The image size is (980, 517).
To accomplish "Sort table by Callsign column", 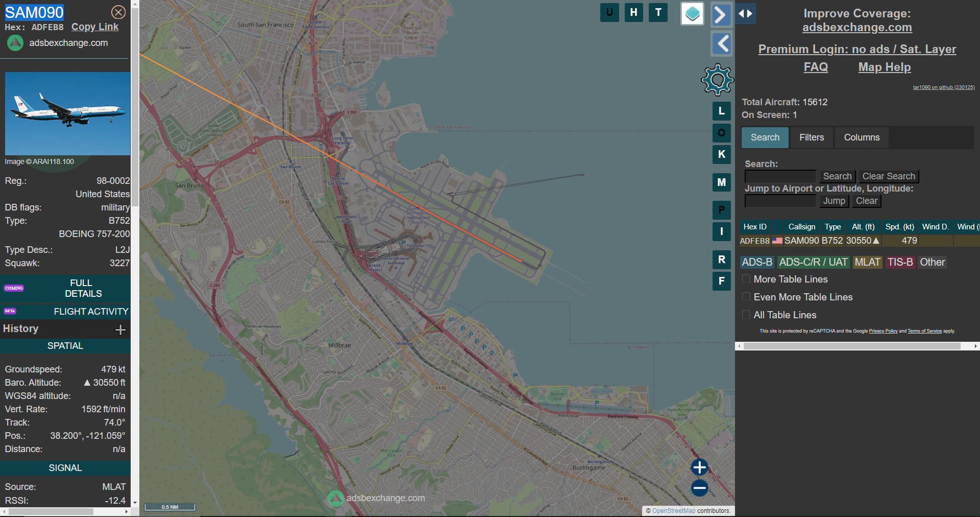I will click(801, 227).
